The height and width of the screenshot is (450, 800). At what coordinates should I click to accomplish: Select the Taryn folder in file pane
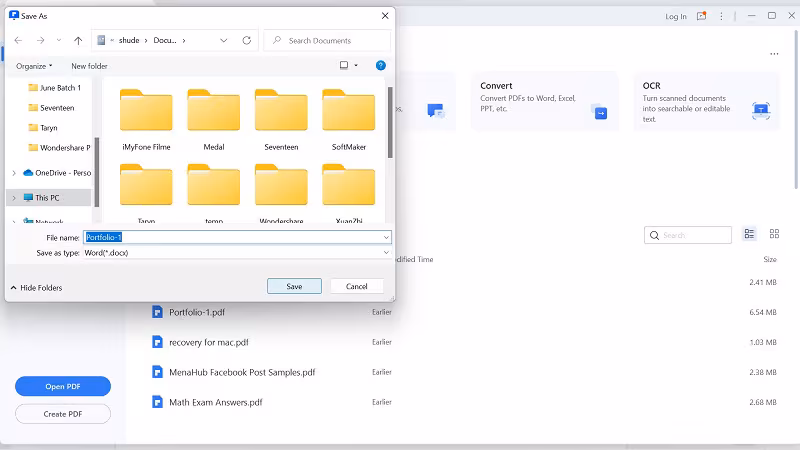coord(146,193)
